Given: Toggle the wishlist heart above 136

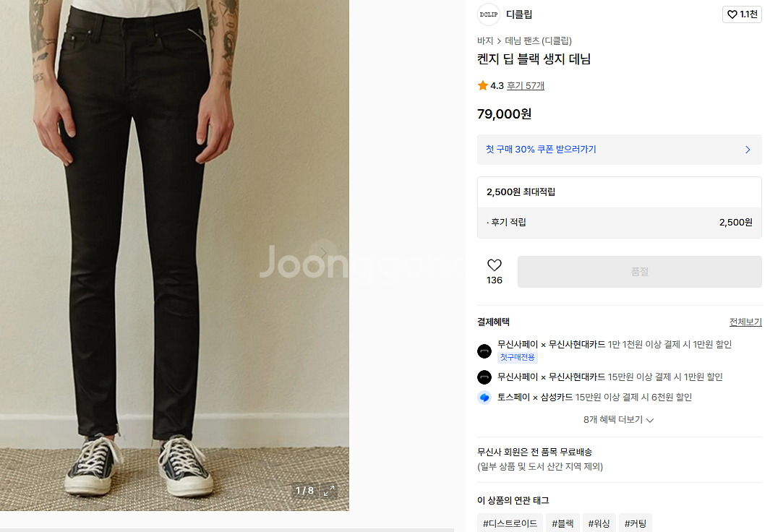Looking at the screenshot, I should (x=494, y=265).
